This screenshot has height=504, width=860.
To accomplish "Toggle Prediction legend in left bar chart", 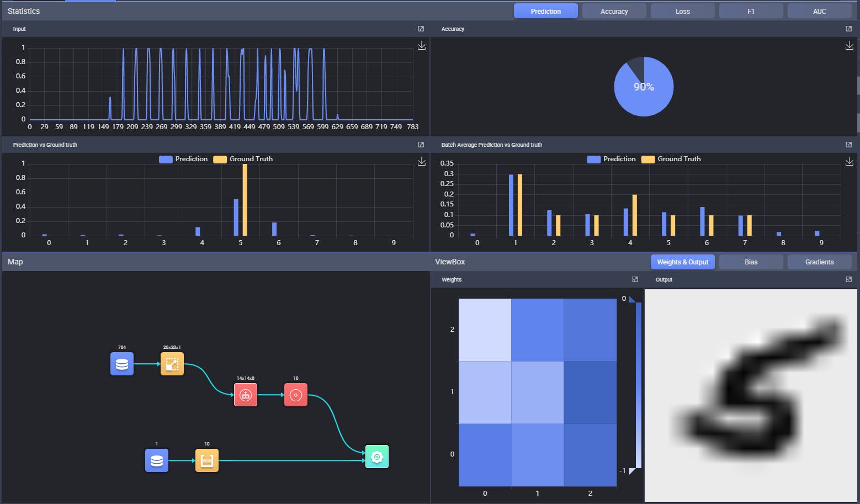I will (x=183, y=159).
